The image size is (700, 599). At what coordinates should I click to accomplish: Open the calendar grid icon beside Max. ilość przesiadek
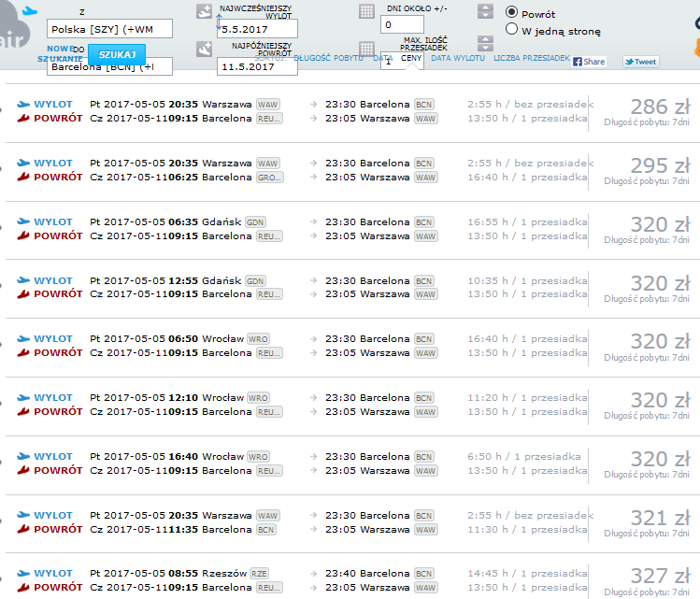pos(366,49)
